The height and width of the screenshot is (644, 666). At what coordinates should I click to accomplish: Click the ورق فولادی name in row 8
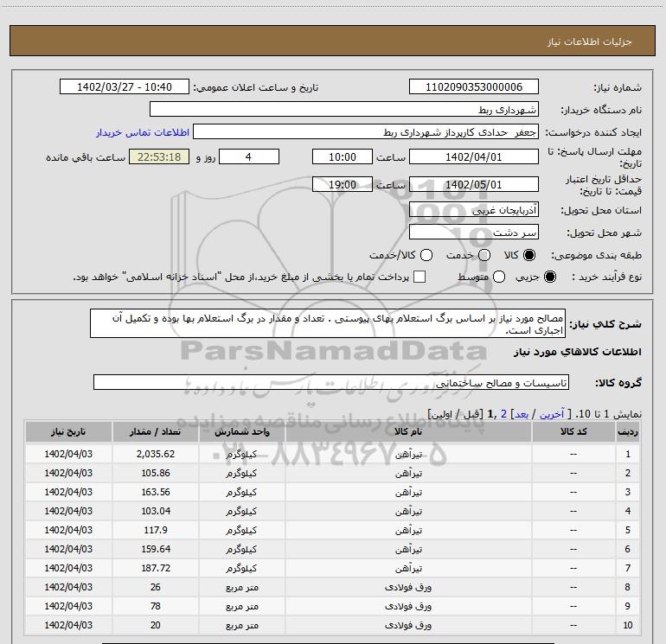pyautogui.click(x=408, y=587)
